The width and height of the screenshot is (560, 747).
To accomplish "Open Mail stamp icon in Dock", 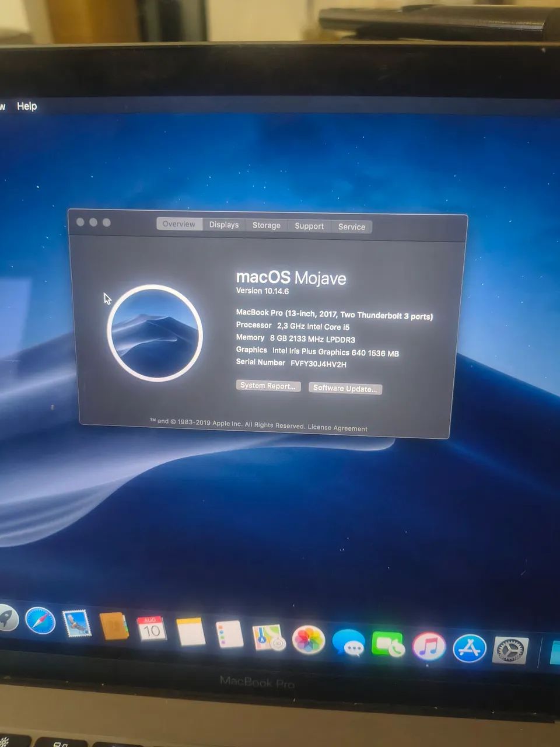I will point(77,624).
